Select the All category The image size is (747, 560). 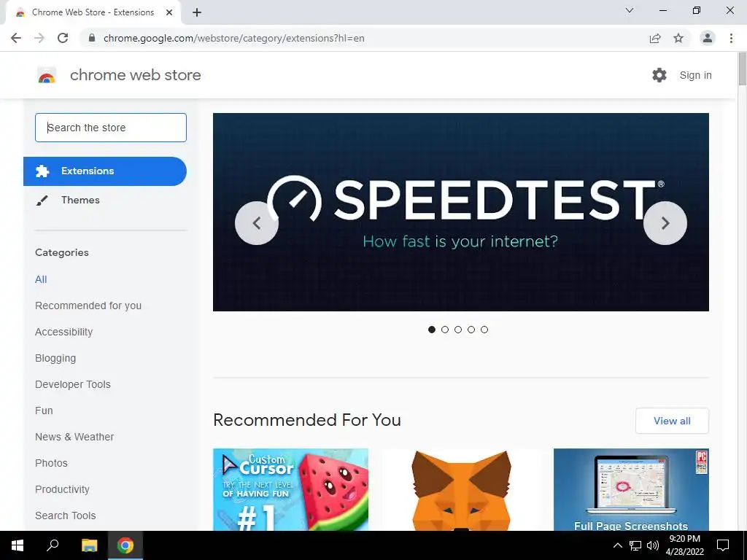tap(41, 279)
